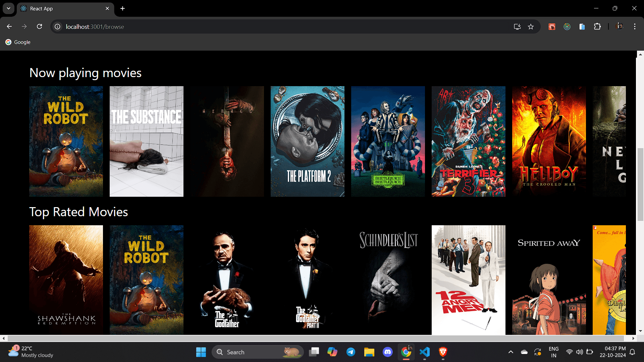The width and height of the screenshot is (644, 362).
Task: Open File Explorer from the taskbar
Action: coord(369,352)
